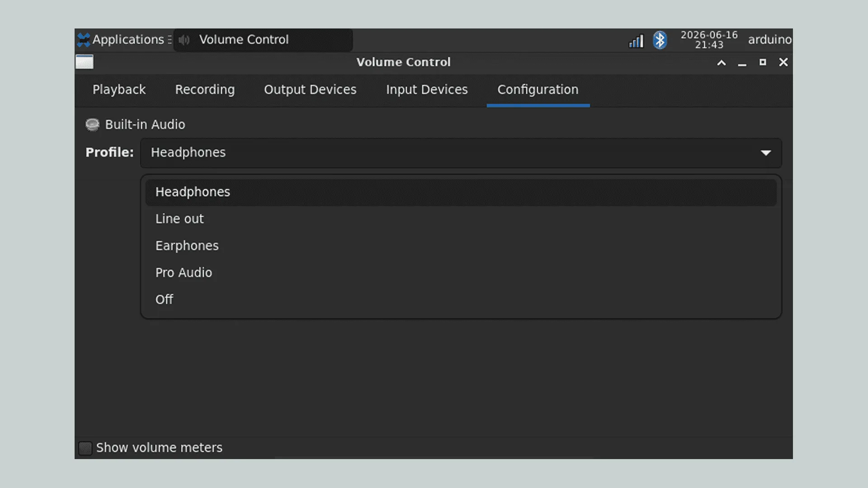Click the Profile dropdown arrow

pyautogui.click(x=765, y=153)
